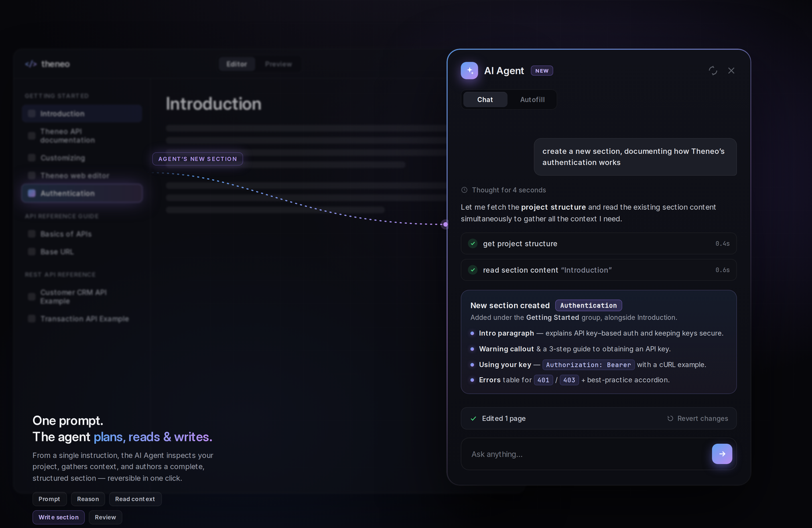Viewport: 812px width, 528px height.
Task: Click the 401 error code chip
Action: (543, 380)
